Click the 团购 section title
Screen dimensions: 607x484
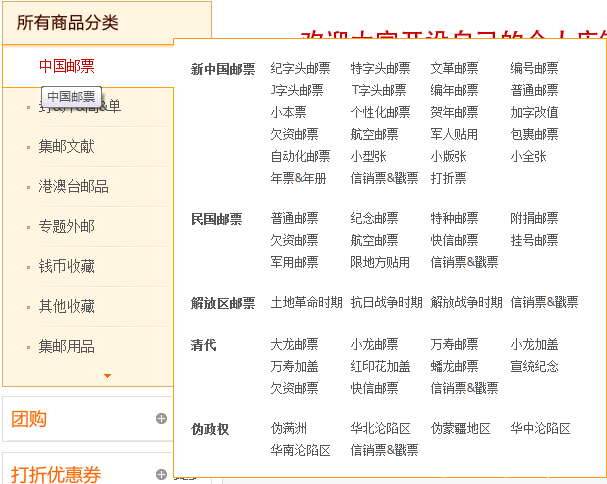30,419
